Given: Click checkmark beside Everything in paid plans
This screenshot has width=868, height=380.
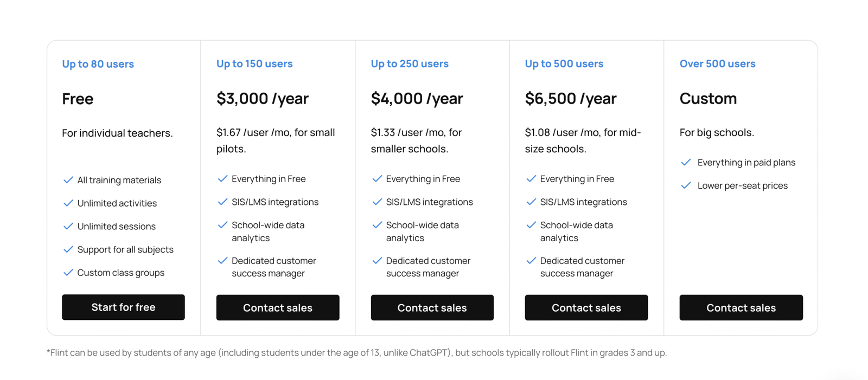Looking at the screenshot, I should (x=686, y=163).
